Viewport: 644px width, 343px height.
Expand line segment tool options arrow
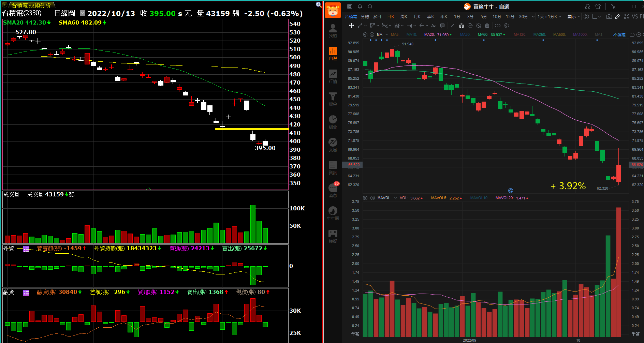[365, 26]
